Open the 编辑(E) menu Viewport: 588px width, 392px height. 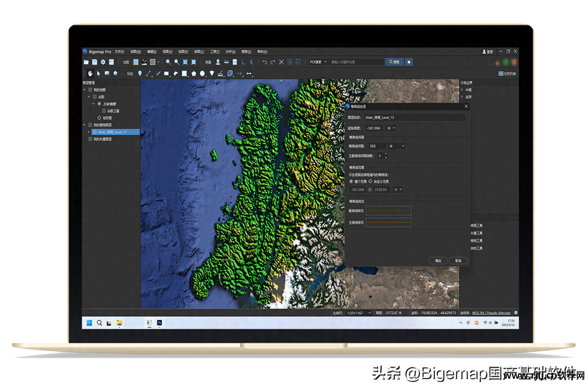(x=152, y=52)
